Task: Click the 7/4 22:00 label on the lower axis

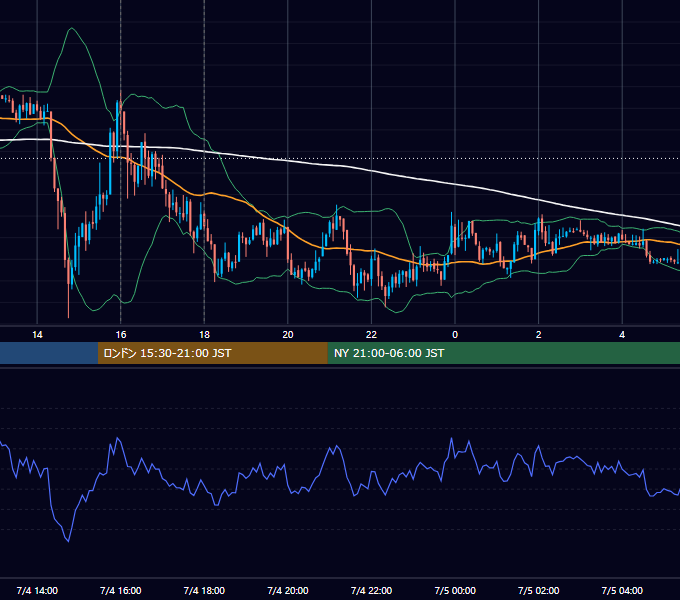Action: click(x=372, y=591)
